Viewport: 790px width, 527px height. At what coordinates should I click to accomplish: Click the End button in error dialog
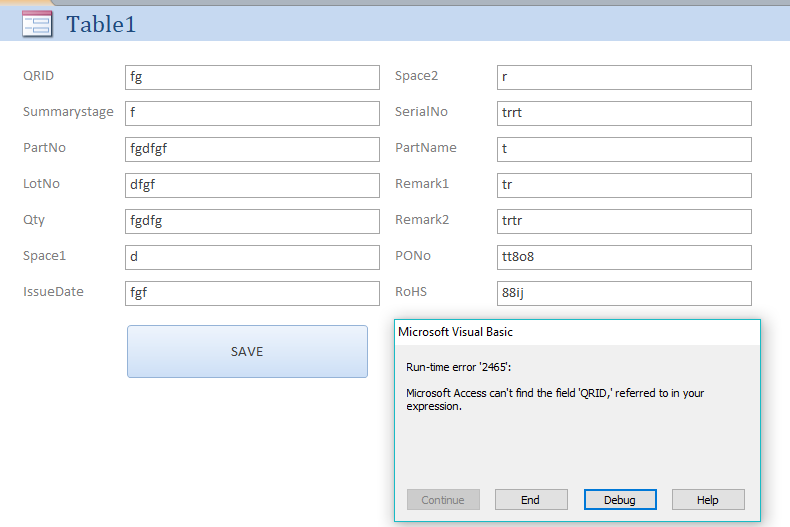point(531,499)
